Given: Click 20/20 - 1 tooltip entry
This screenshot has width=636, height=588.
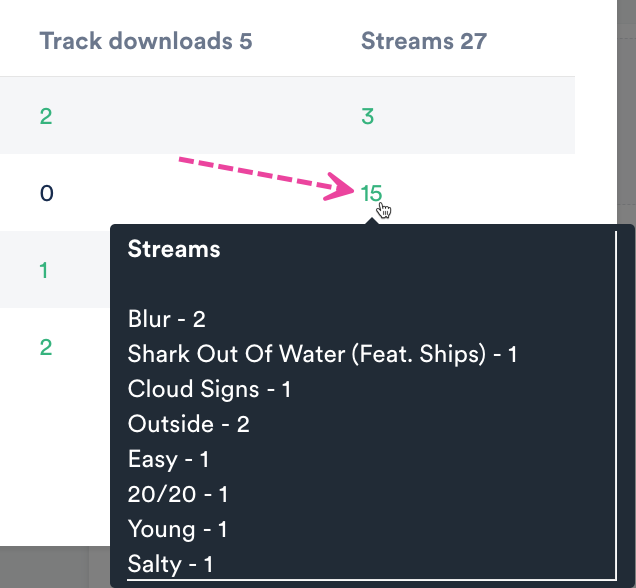Looking at the screenshot, I should [x=178, y=494].
